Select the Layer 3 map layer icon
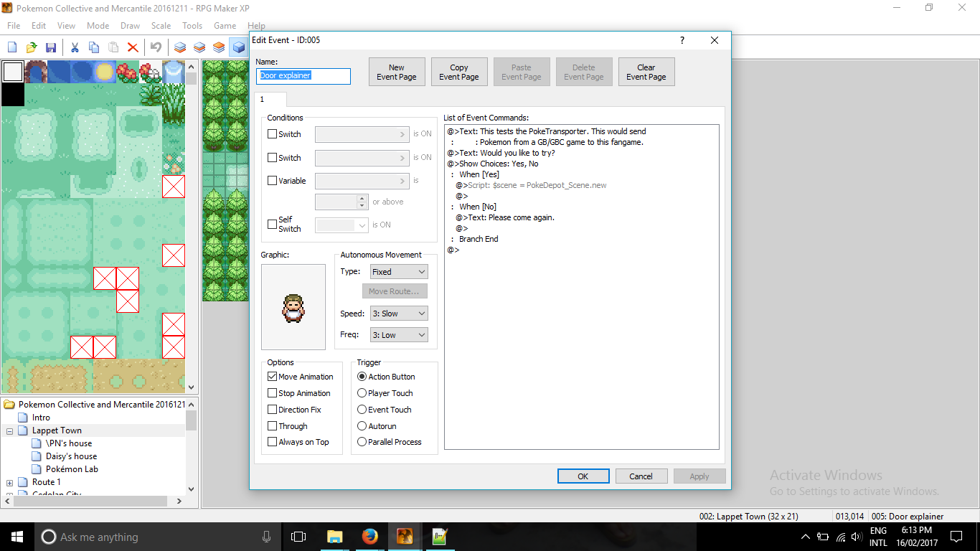 tap(219, 47)
